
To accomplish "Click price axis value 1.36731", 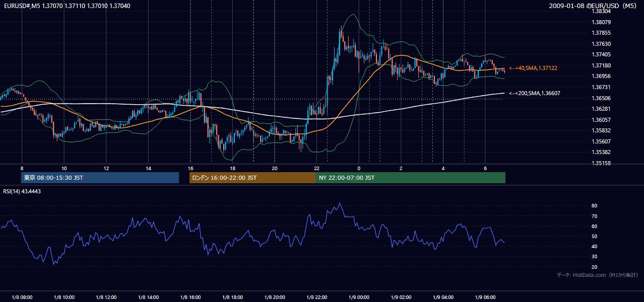I will tap(601, 88).
